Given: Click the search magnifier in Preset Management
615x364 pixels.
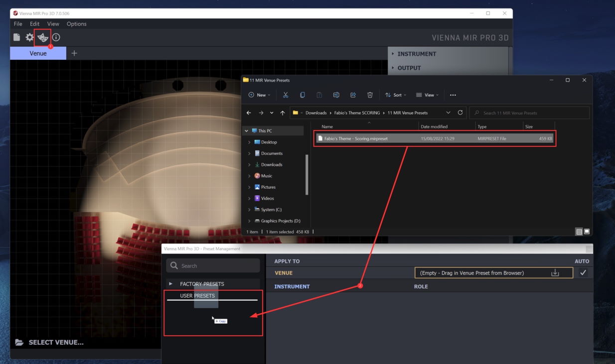Looking at the screenshot, I should pyautogui.click(x=174, y=266).
